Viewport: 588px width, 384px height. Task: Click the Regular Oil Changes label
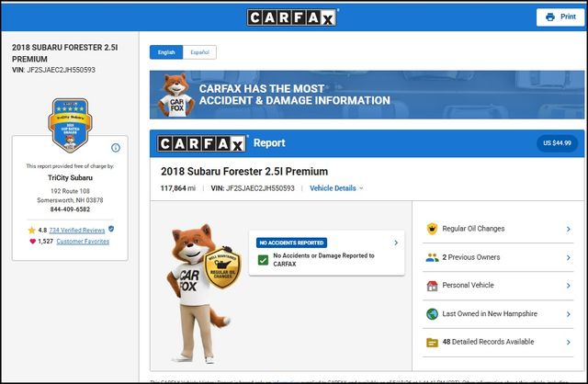pos(473,229)
